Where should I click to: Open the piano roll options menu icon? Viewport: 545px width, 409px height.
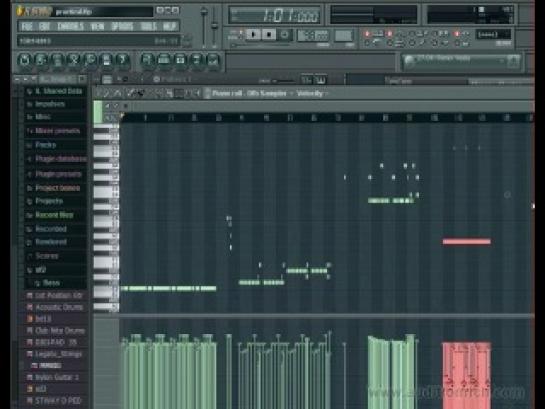coord(99,93)
